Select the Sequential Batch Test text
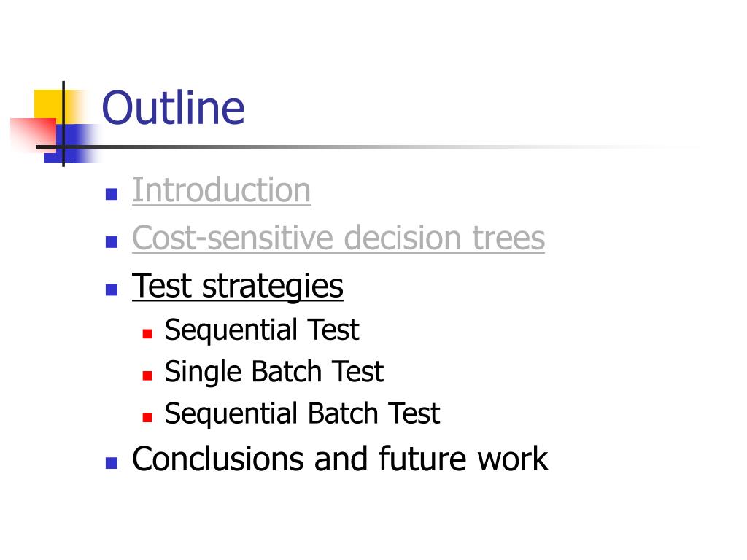Viewport: 747px width, 560px height. [302, 413]
